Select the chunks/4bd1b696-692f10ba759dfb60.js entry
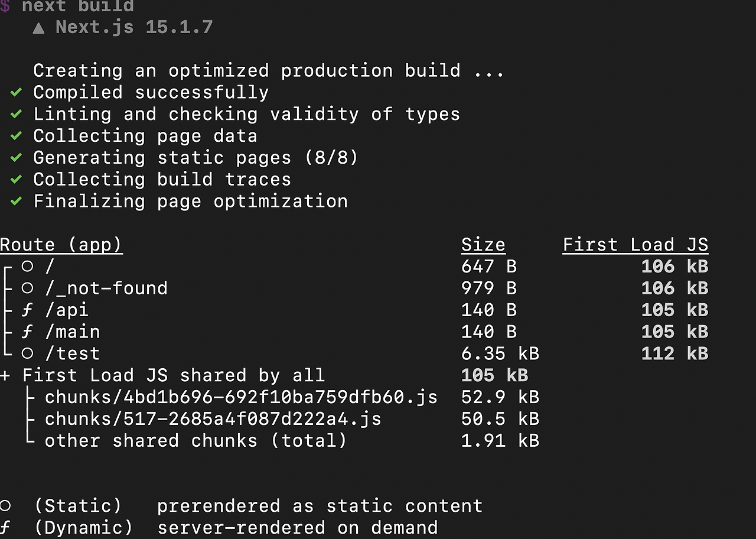The image size is (756, 539). [x=241, y=397]
